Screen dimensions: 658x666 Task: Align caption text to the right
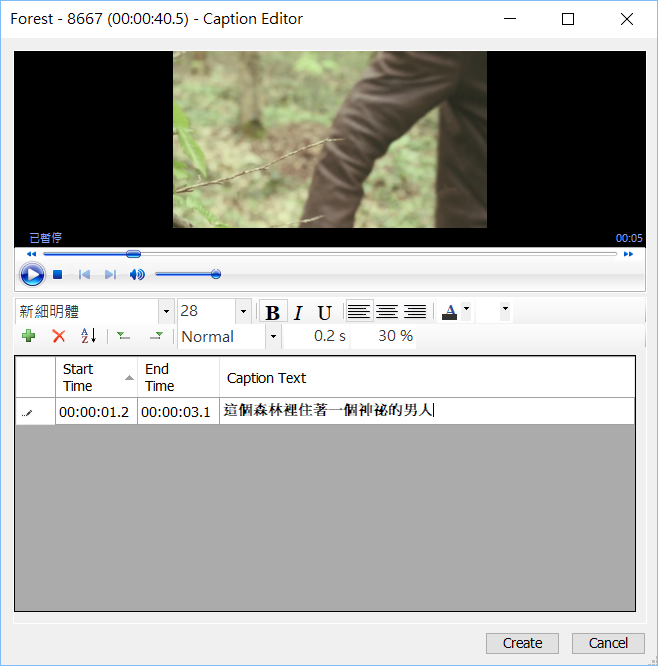coord(415,312)
